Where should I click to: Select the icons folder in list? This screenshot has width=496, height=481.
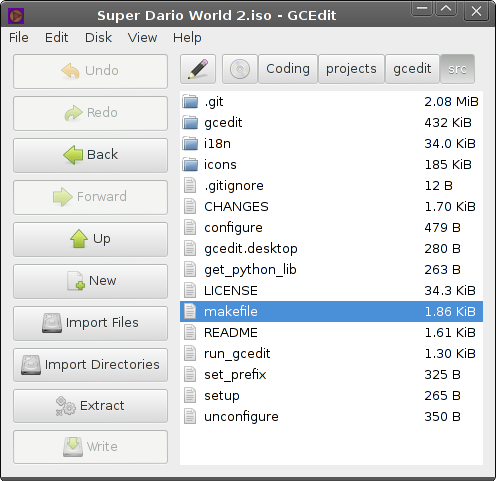[x=331, y=164]
